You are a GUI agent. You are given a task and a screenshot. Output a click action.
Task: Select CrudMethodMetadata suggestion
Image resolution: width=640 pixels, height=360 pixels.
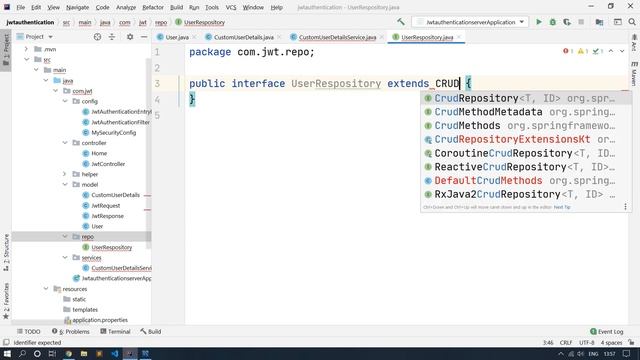click(526, 112)
